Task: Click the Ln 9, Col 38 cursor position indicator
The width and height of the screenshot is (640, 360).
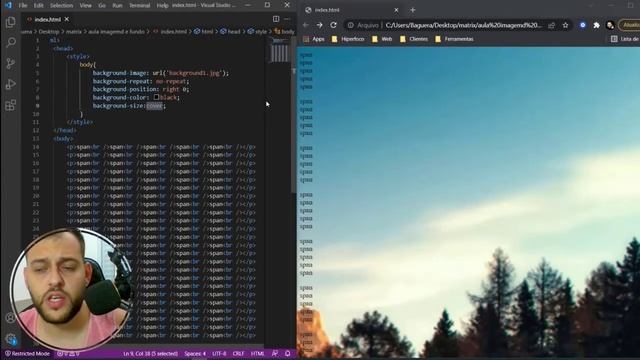Action: (151, 353)
